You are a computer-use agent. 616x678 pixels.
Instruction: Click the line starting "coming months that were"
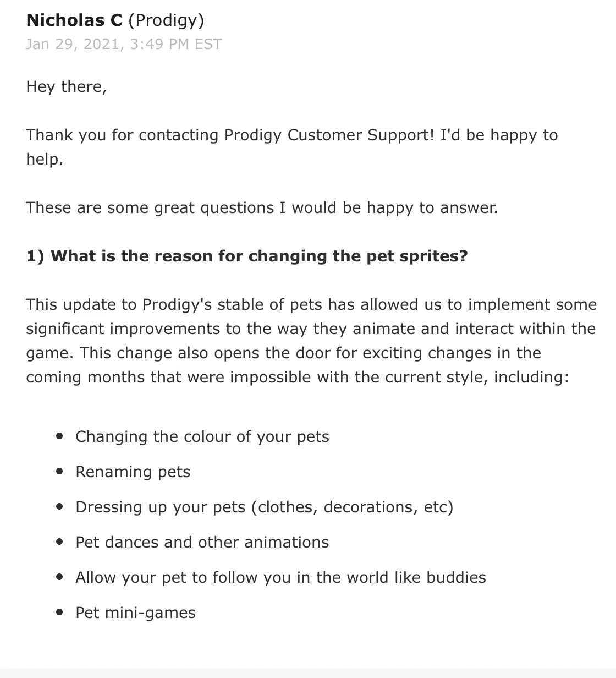[x=297, y=378]
